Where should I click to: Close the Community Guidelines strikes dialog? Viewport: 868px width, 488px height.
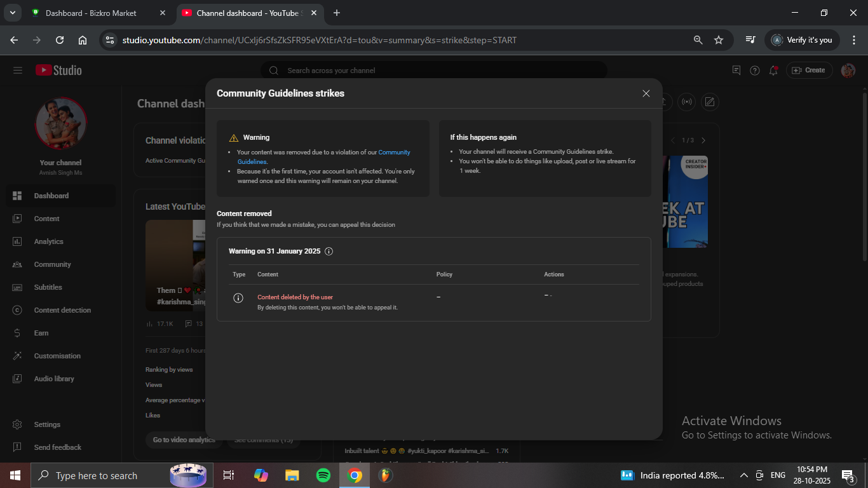click(x=646, y=93)
